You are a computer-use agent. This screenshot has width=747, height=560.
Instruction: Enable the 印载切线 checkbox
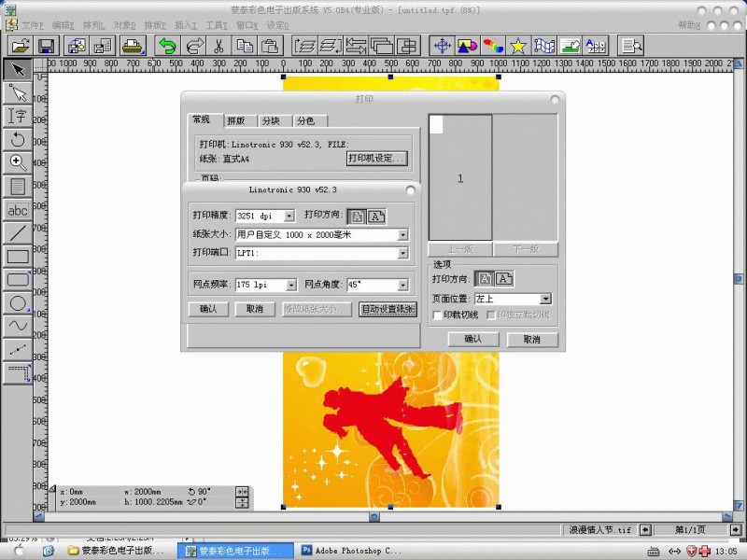437,315
